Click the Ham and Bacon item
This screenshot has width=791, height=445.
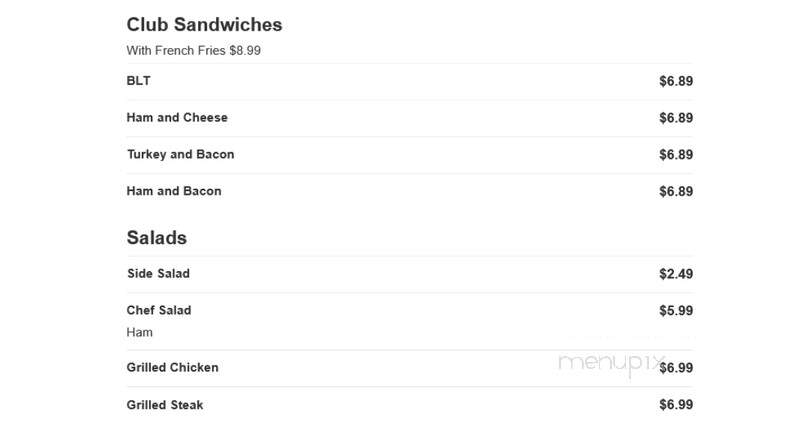(x=174, y=191)
